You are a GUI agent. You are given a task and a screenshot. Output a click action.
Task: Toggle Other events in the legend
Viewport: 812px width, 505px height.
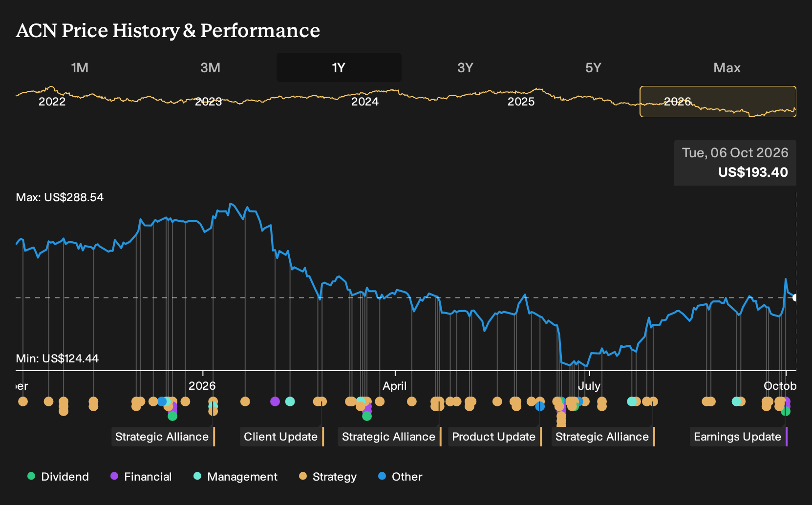(x=400, y=476)
